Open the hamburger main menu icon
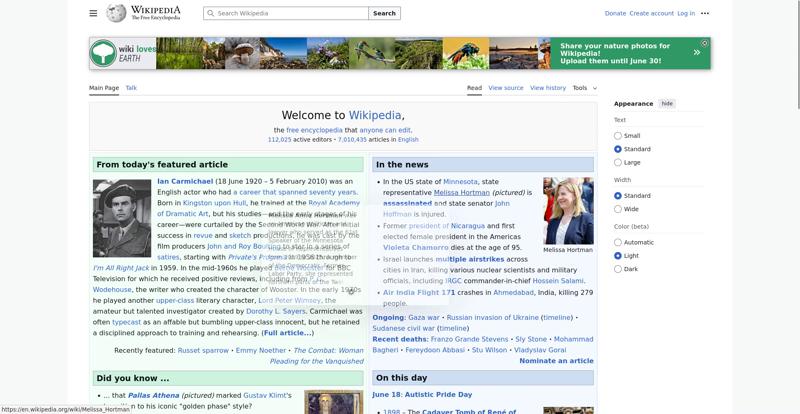Viewport: 800px width, 414px height. click(93, 13)
